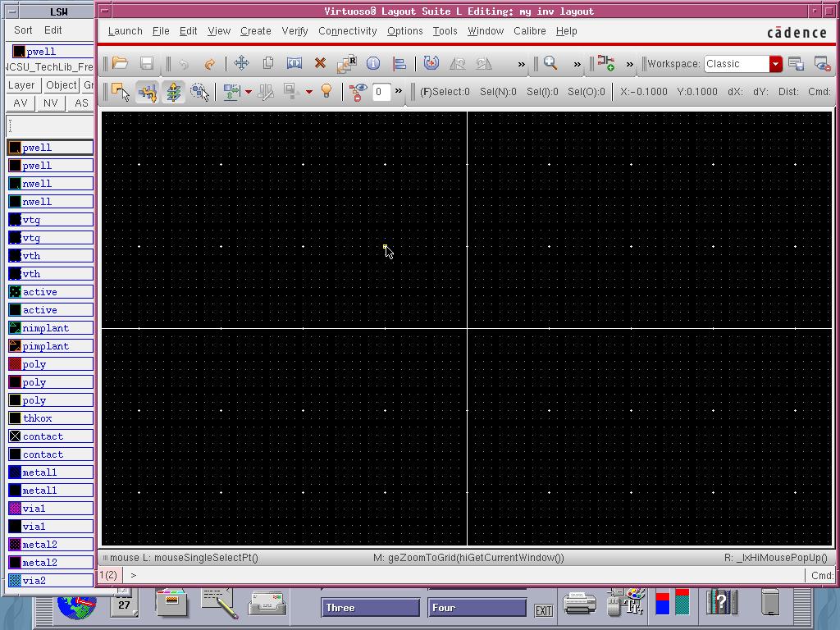Open the Sort menu in LSW window
This screenshot has width=840, height=630.
pyautogui.click(x=23, y=30)
